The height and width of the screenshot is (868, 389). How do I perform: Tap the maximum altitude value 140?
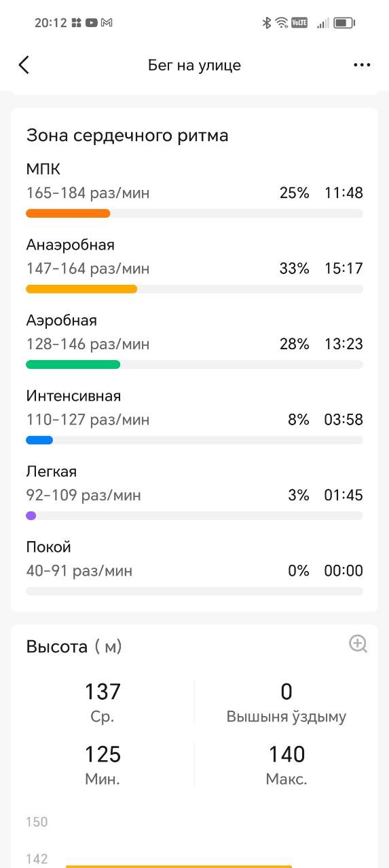pyautogui.click(x=286, y=754)
